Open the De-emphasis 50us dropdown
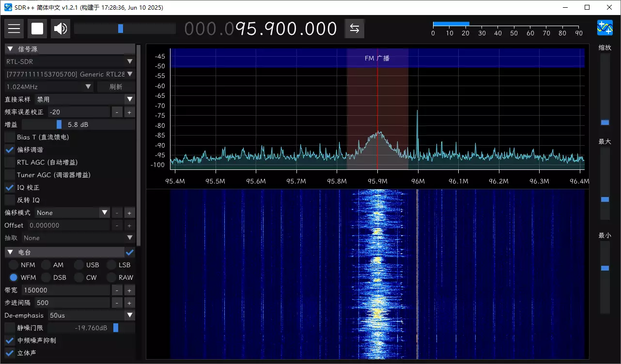This screenshot has height=364, width=621. point(91,315)
